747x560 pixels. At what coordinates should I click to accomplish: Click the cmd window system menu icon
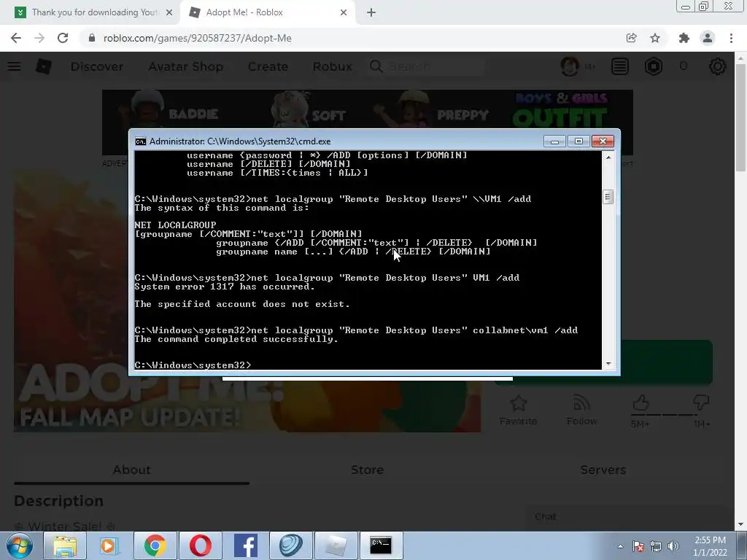(141, 141)
